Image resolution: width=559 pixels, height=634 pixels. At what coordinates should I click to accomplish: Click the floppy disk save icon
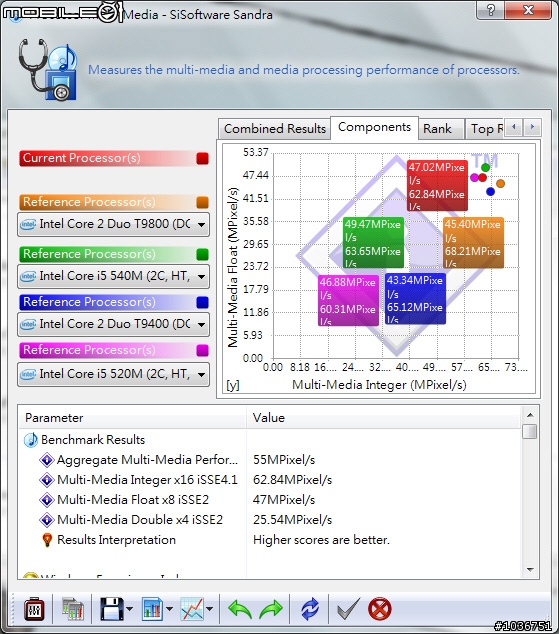click(x=112, y=609)
